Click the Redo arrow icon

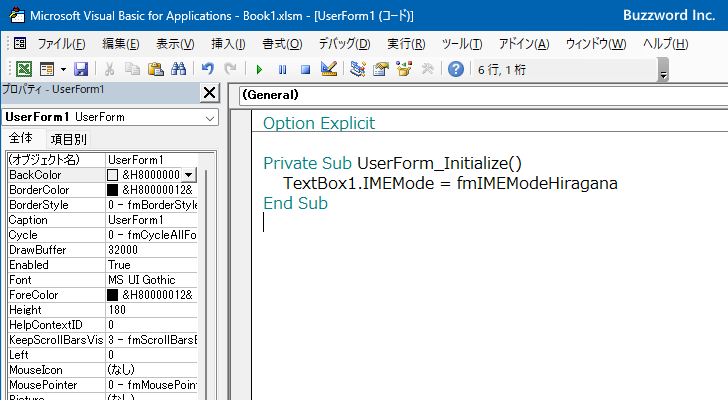(x=230, y=69)
